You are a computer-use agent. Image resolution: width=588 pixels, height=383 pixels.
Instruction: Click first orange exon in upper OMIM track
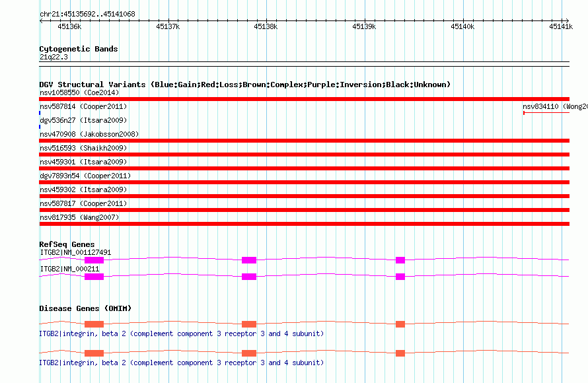click(94, 324)
